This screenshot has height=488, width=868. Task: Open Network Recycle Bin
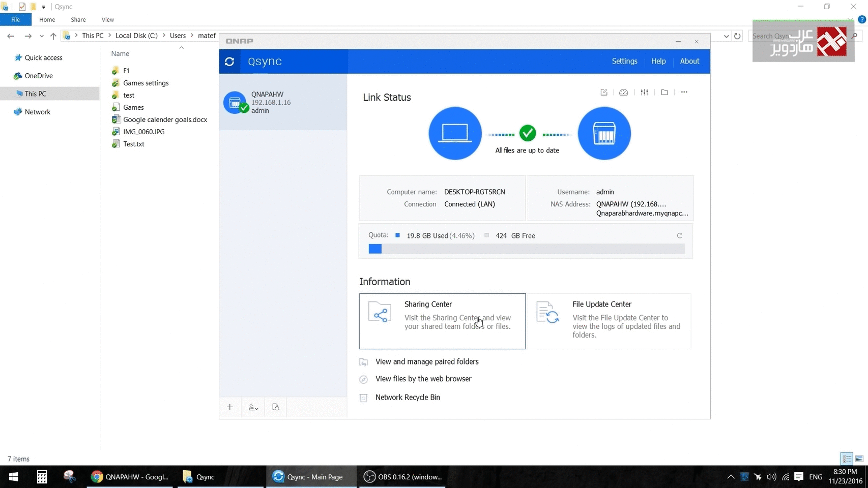point(408,398)
